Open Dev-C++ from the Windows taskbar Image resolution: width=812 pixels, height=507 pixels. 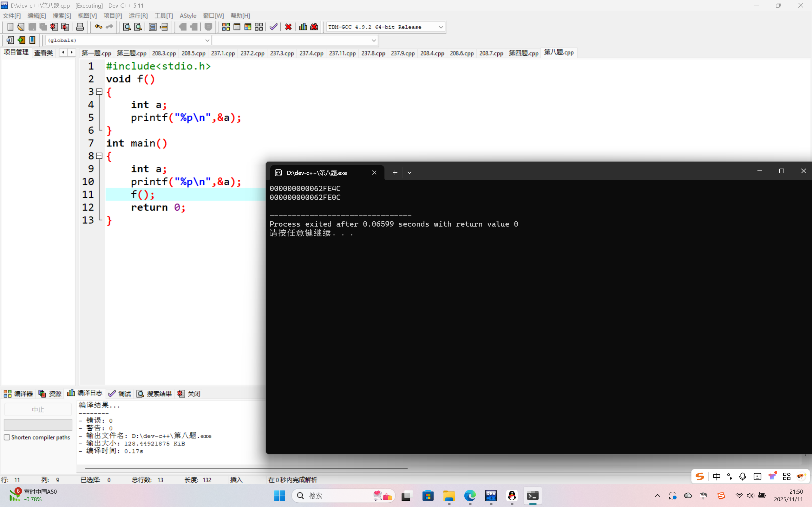click(491, 496)
